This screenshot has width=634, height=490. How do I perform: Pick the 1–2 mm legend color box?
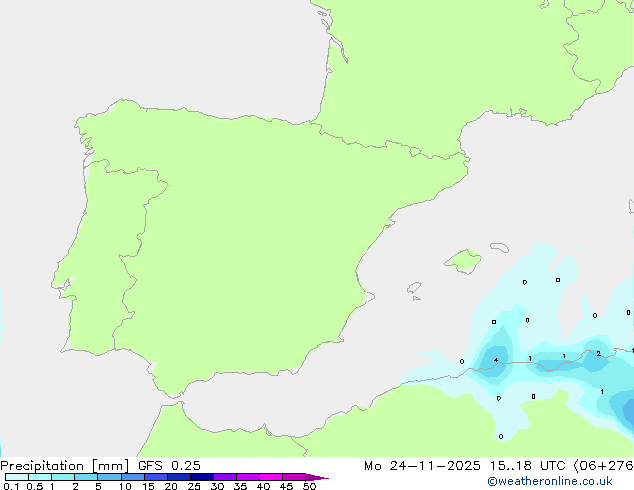(x=63, y=477)
